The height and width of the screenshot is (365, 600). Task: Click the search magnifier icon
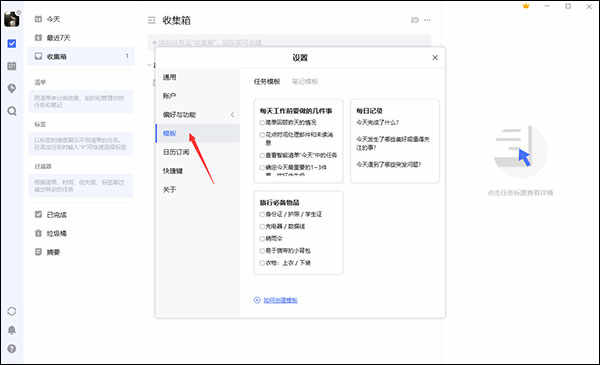coord(12,111)
